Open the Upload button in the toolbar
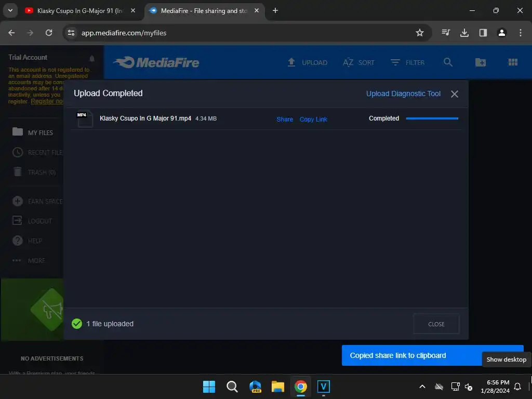Screen dimensions: 532x399 click(308, 62)
